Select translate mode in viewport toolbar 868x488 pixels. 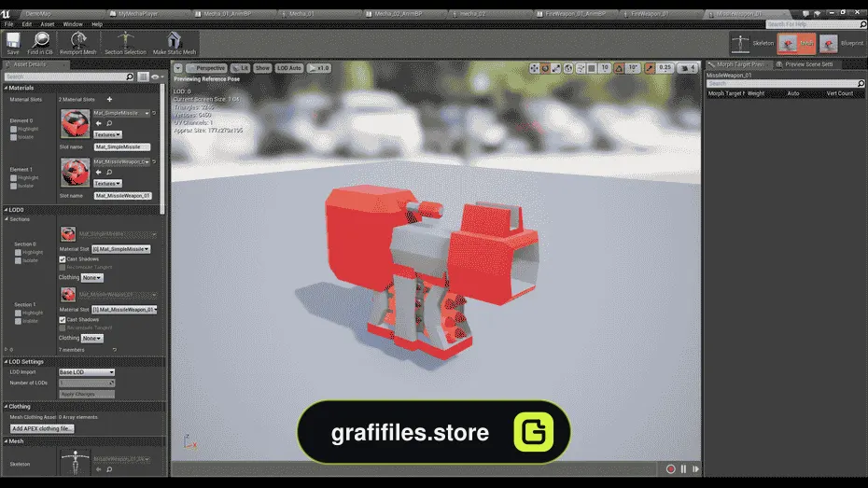point(534,68)
